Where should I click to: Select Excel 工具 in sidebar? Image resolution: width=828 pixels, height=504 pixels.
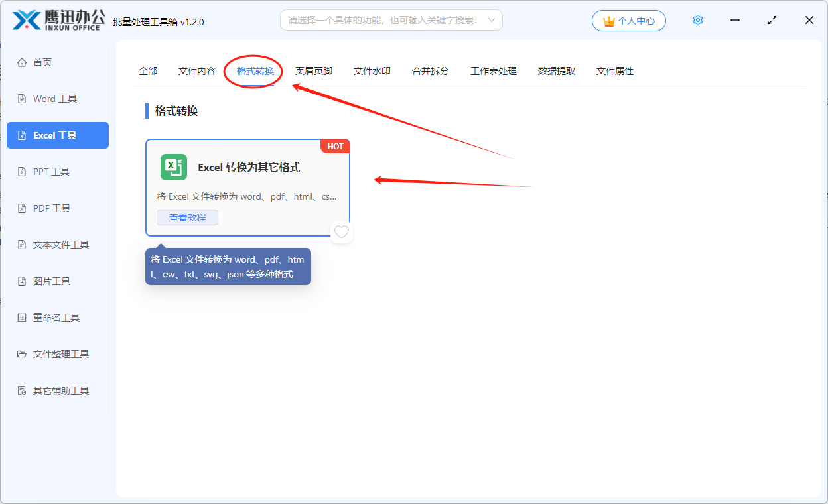tap(58, 135)
